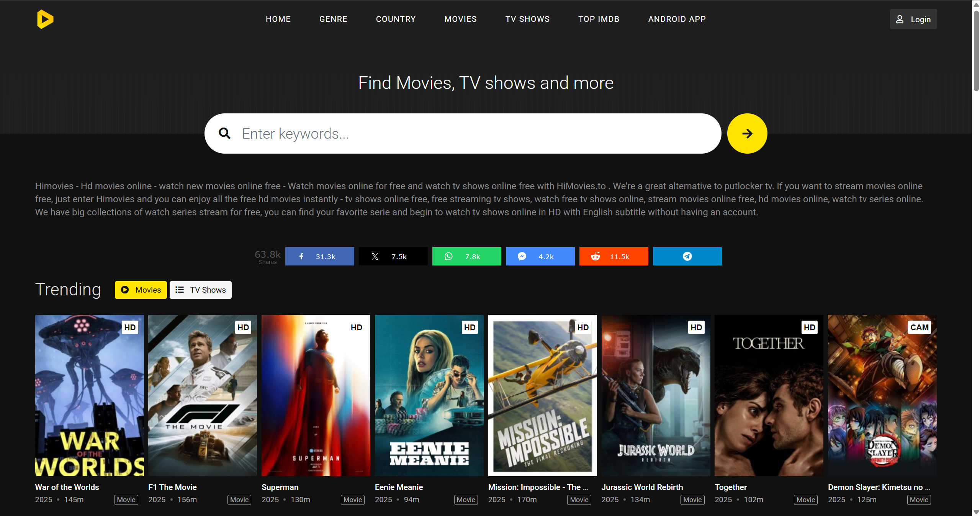Open Mission: Impossible Final Reckoning poster
Screen dimensions: 980x516
pos(542,395)
